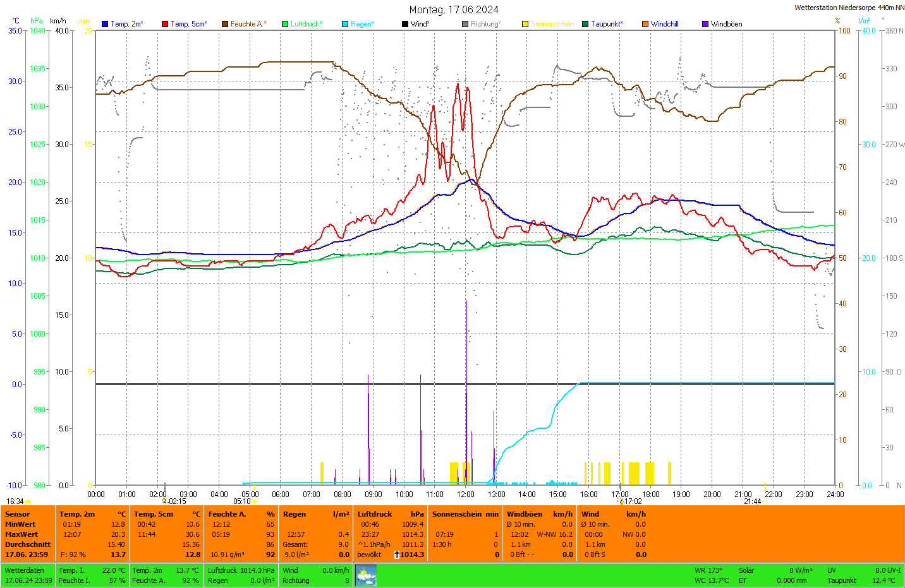Viewport: 905px width, 588px height.
Task: Click the cyan Regen legend square
Action: tap(345, 24)
